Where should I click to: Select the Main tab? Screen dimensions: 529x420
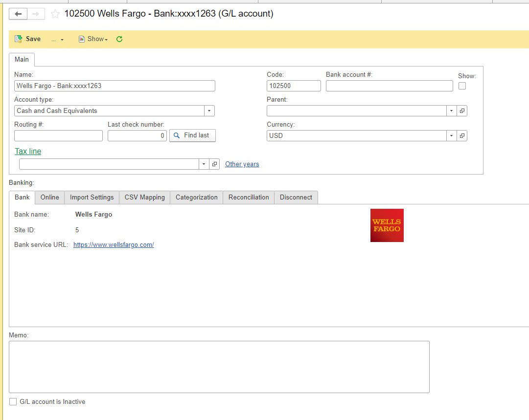point(22,59)
